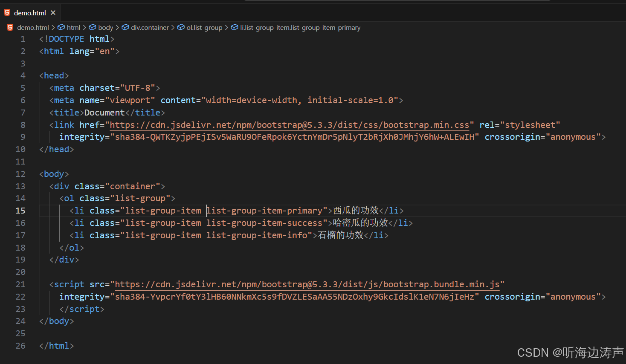The height and width of the screenshot is (364, 626).
Task: Click the charset "UTF-8" value
Action: [137, 88]
